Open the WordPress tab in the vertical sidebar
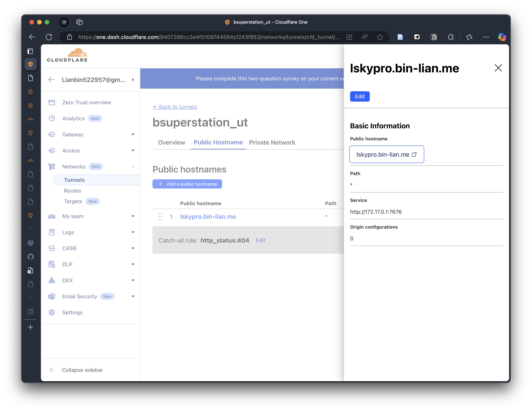532x411 pixels. click(x=30, y=243)
